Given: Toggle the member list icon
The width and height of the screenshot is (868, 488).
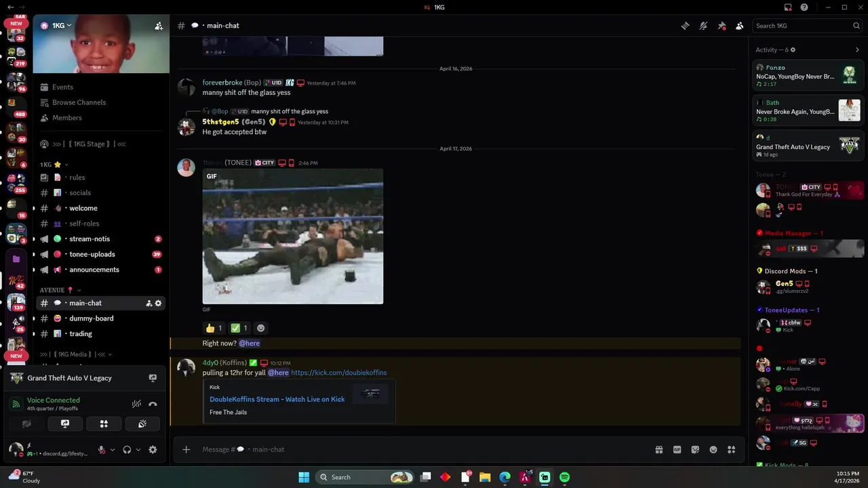Looking at the screenshot, I should (740, 26).
